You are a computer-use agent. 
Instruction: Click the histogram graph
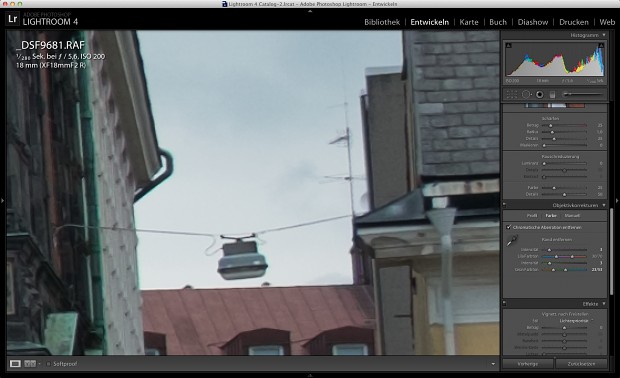click(555, 60)
